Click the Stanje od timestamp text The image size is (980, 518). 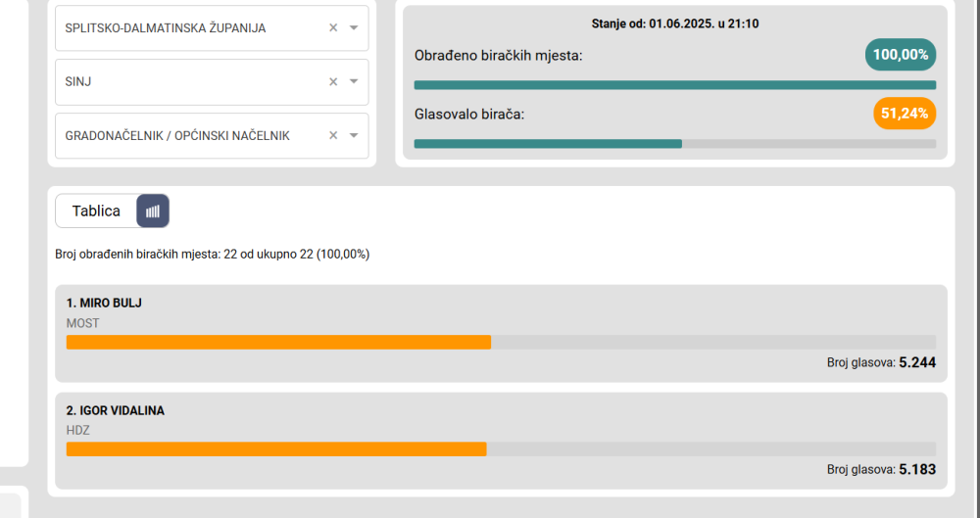675,24
